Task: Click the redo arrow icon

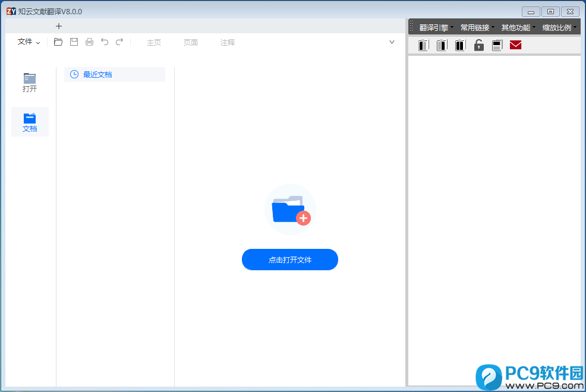Action: coord(119,42)
